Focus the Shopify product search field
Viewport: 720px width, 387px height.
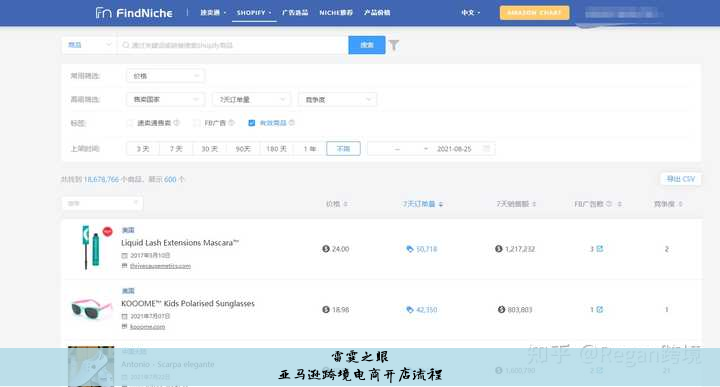click(232, 45)
